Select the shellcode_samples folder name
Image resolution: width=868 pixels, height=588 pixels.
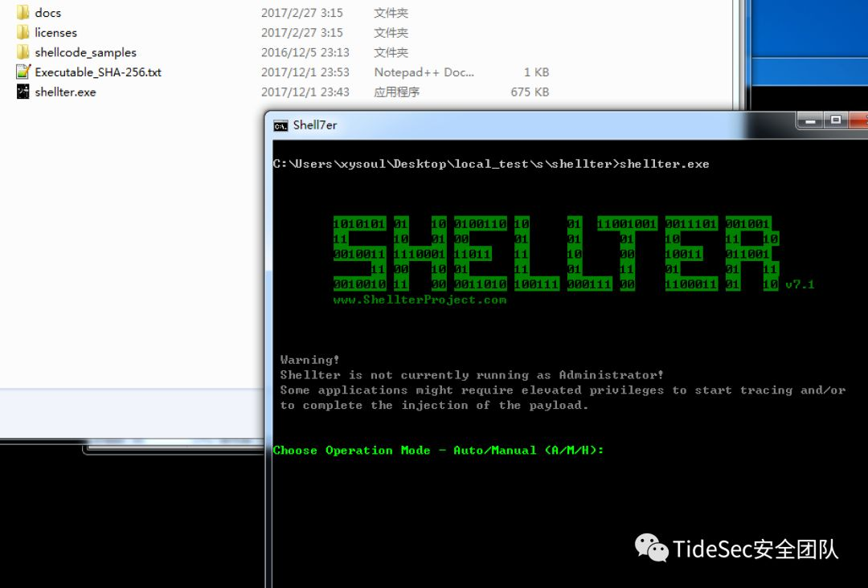(x=85, y=52)
